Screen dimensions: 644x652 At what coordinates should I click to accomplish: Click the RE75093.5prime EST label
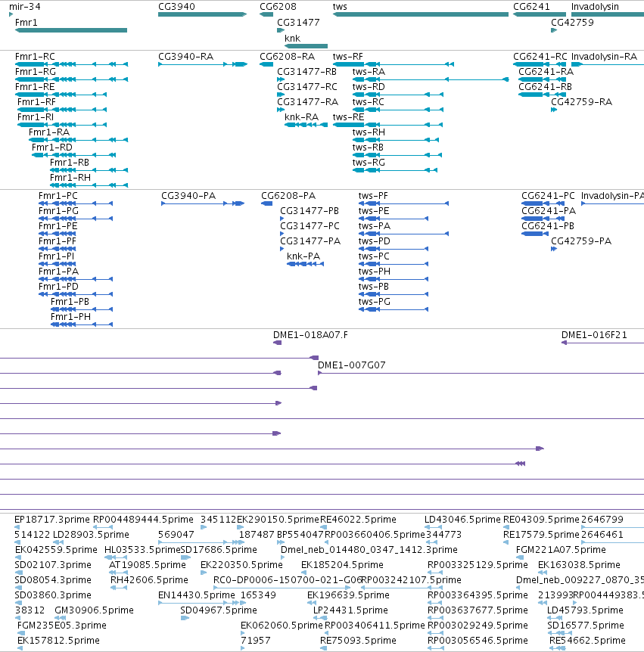tap(358, 641)
